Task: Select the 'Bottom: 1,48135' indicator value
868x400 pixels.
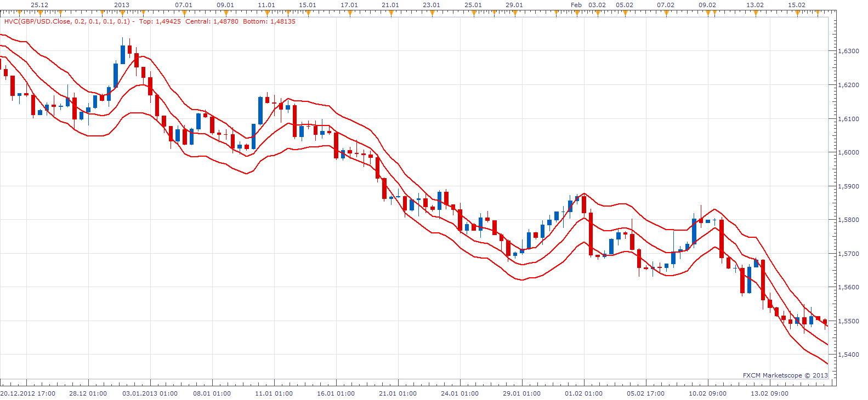Action: (x=269, y=21)
